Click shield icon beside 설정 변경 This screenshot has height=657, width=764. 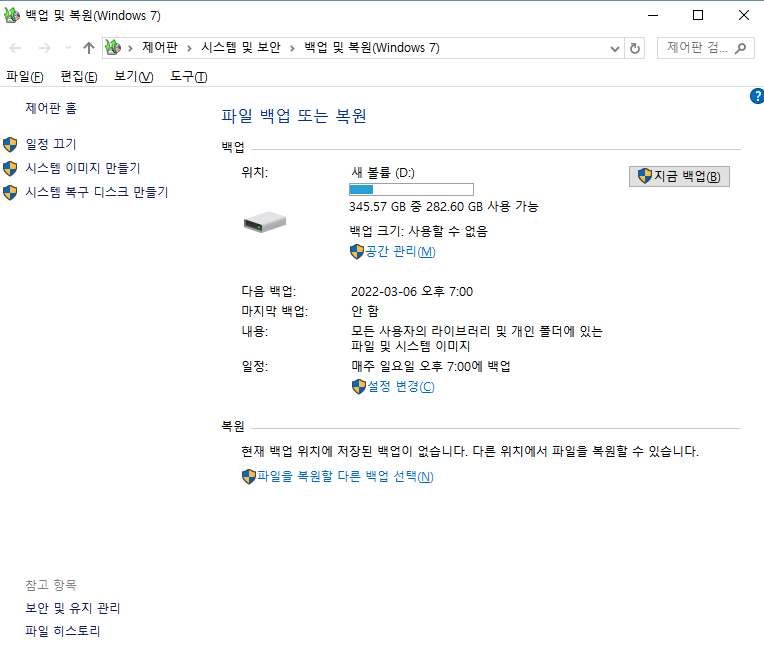pos(359,387)
